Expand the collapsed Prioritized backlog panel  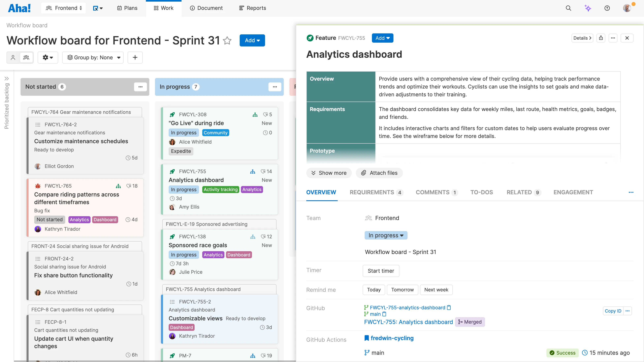7,78
